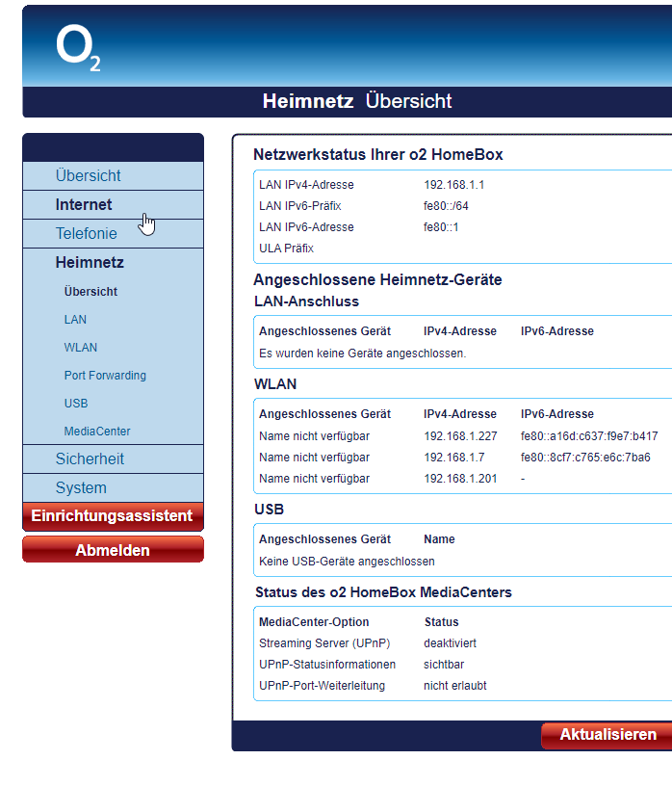Click the O2 logo in header
Screen dimensions: 672x812
pos(78,47)
